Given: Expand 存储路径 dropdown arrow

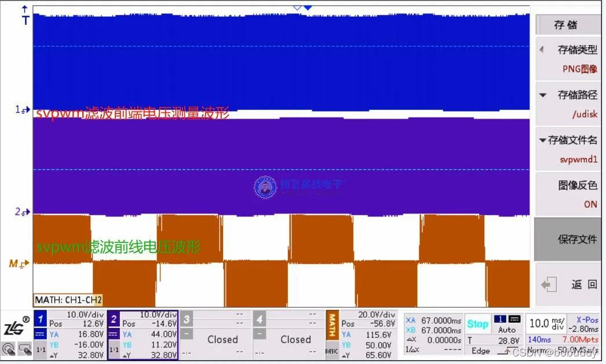Looking at the screenshot, I should (x=543, y=95).
